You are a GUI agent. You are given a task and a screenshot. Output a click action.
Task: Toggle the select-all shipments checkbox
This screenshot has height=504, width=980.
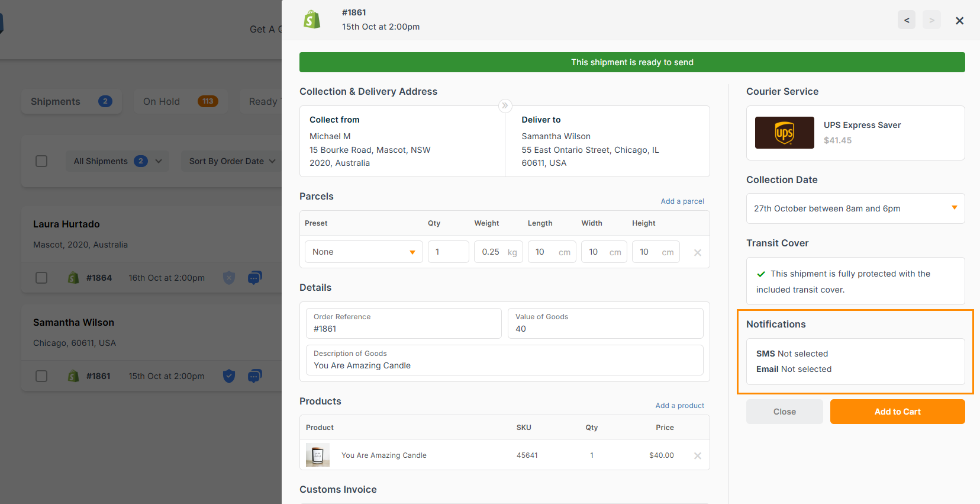pyautogui.click(x=41, y=161)
